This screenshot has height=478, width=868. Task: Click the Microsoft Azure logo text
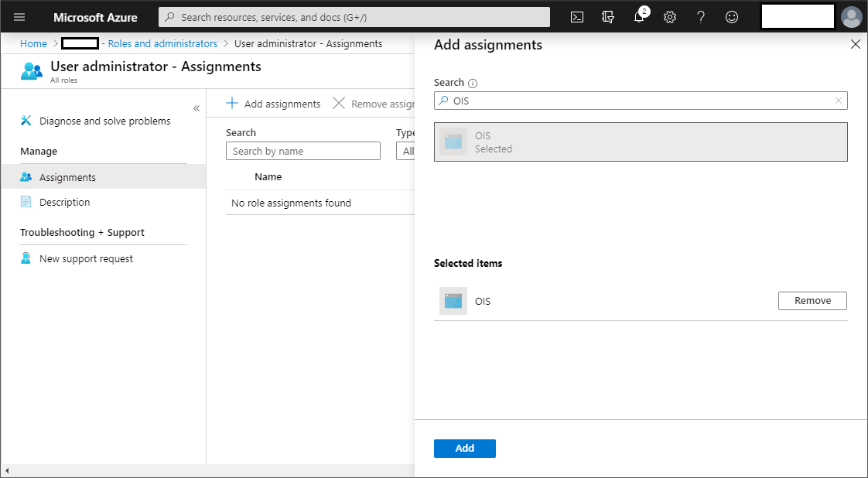point(95,17)
